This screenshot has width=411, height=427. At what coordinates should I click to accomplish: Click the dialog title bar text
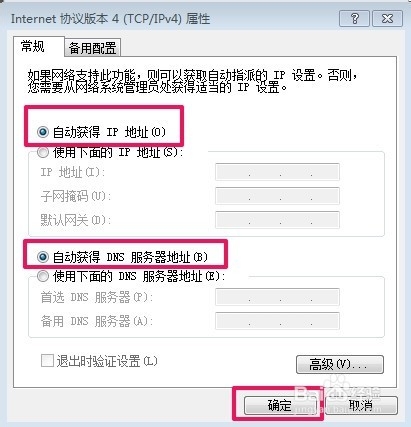[110, 19]
